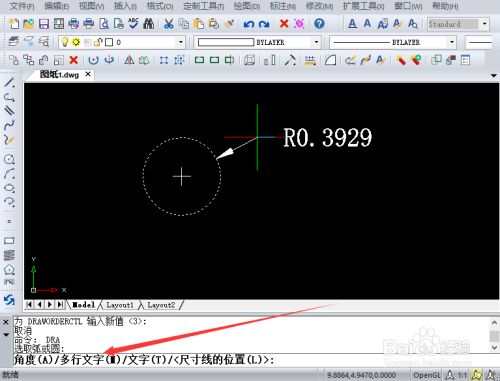Open the 视图(V) menu
Image resolution: width=500 pixels, height=381 pixels.
[91, 6]
